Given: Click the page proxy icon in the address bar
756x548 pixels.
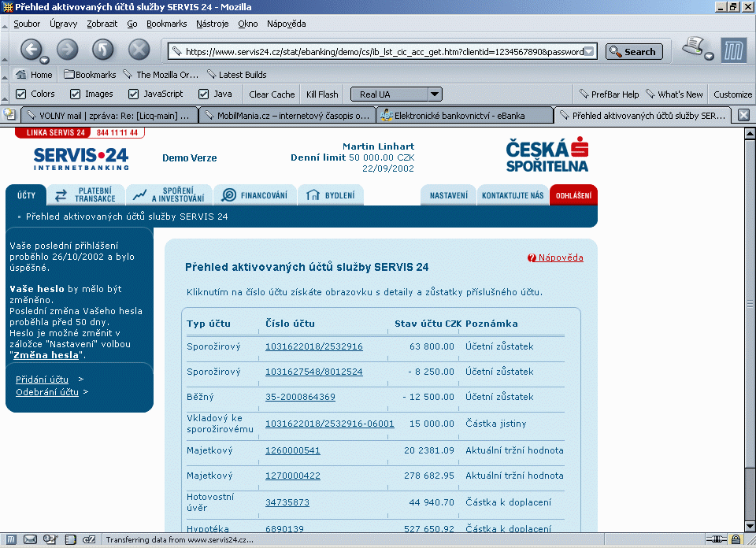Looking at the screenshot, I should coord(177,51).
